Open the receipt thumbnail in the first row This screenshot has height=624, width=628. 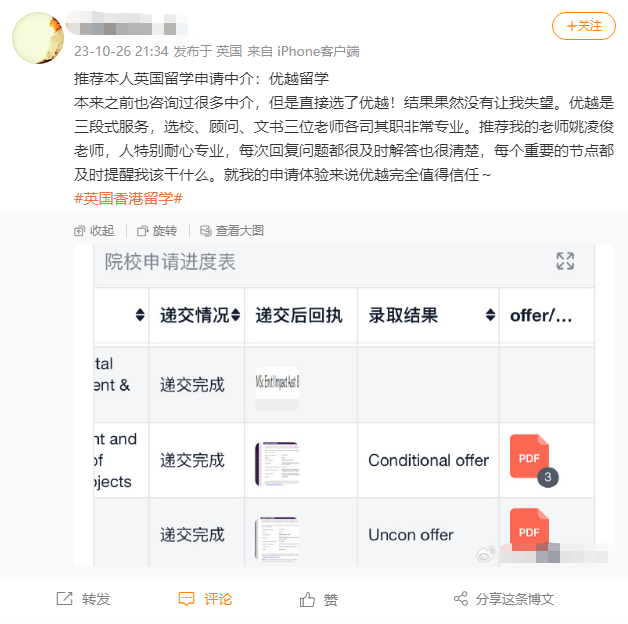[x=277, y=388]
